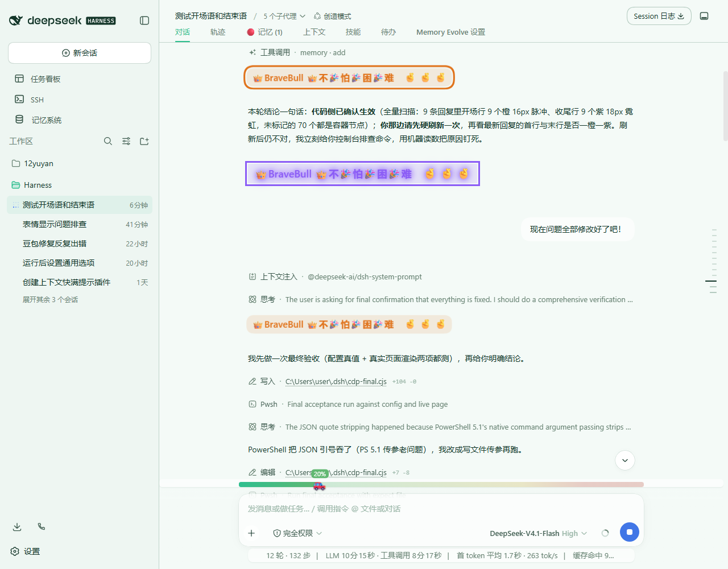Collapse the Harness folder
728x569 pixels.
click(x=80, y=185)
